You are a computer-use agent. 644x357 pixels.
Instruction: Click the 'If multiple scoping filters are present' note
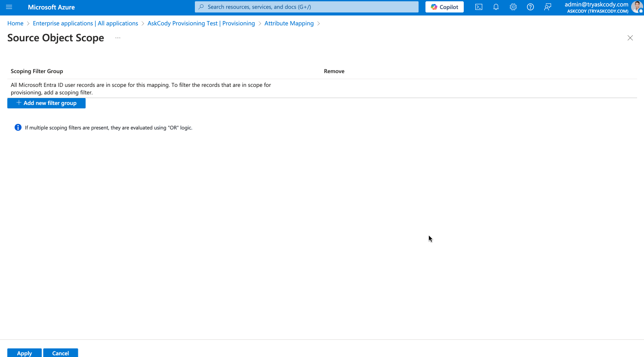[108, 128]
